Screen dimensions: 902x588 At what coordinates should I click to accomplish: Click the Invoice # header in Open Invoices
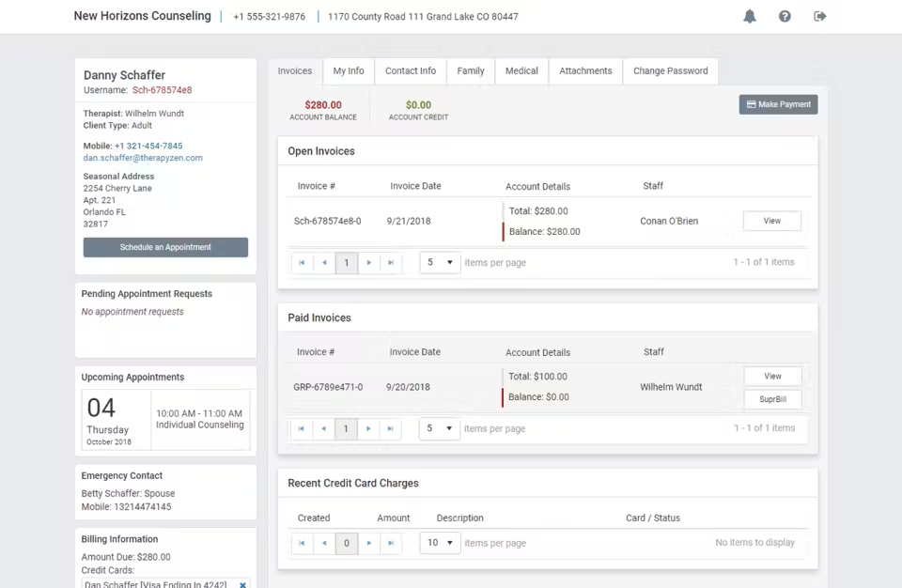(x=317, y=186)
